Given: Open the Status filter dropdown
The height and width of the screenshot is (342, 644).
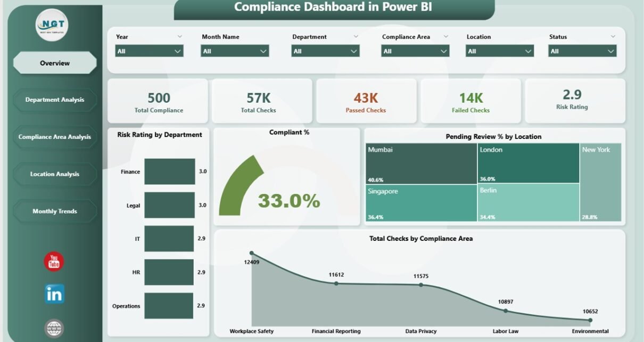Looking at the screenshot, I should tap(582, 51).
